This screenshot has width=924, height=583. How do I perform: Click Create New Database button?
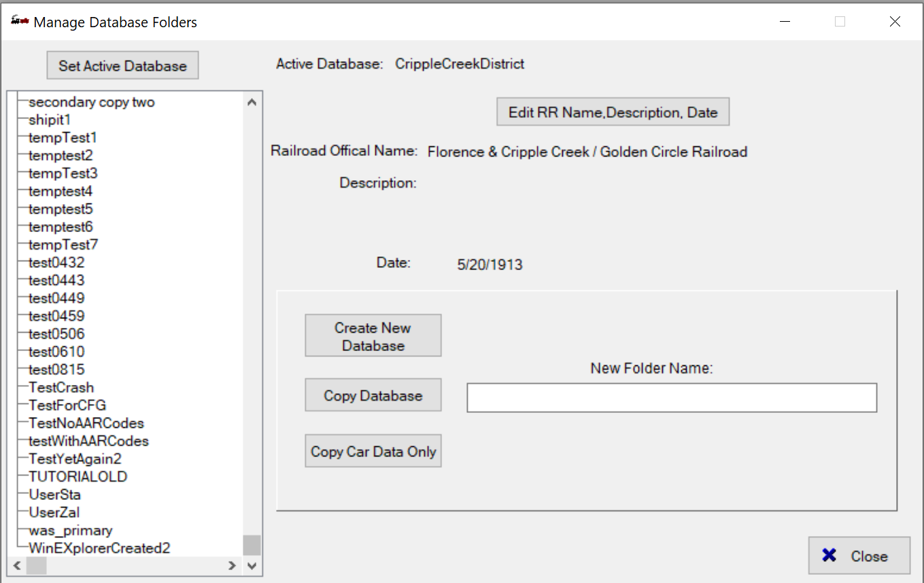click(373, 336)
